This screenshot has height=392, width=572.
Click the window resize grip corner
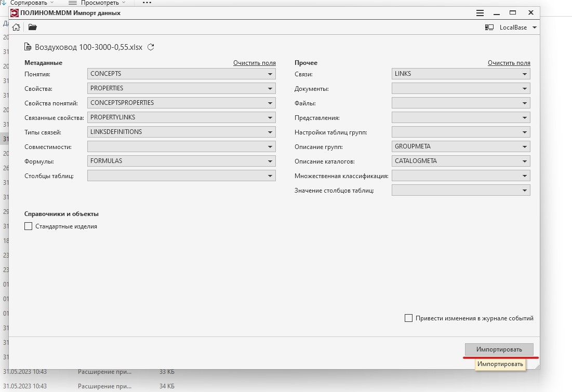point(537,367)
